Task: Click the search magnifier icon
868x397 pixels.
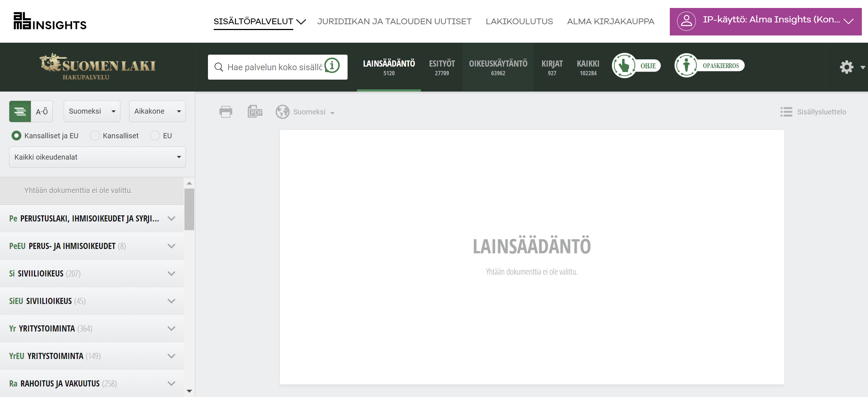Action: pos(218,67)
